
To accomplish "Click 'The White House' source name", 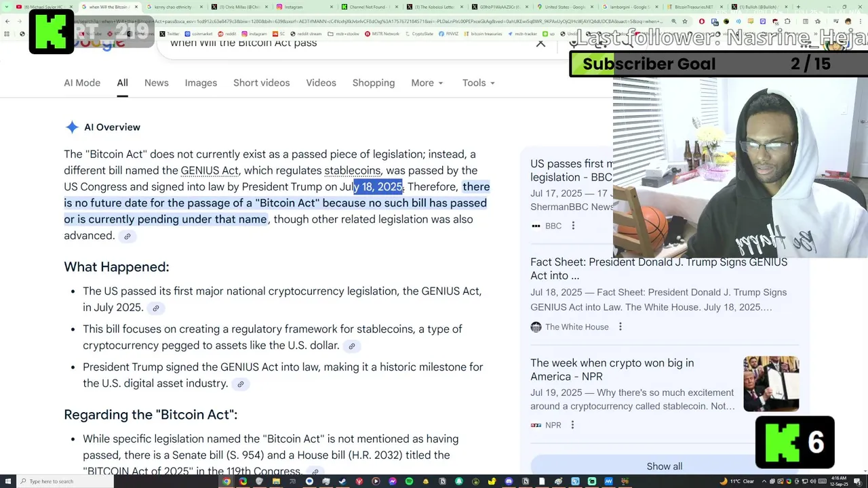I will point(577,327).
